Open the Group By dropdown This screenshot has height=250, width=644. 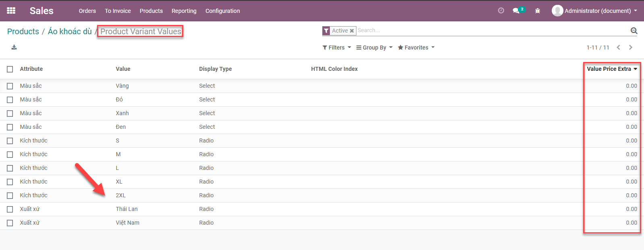(x=374, y=48)
